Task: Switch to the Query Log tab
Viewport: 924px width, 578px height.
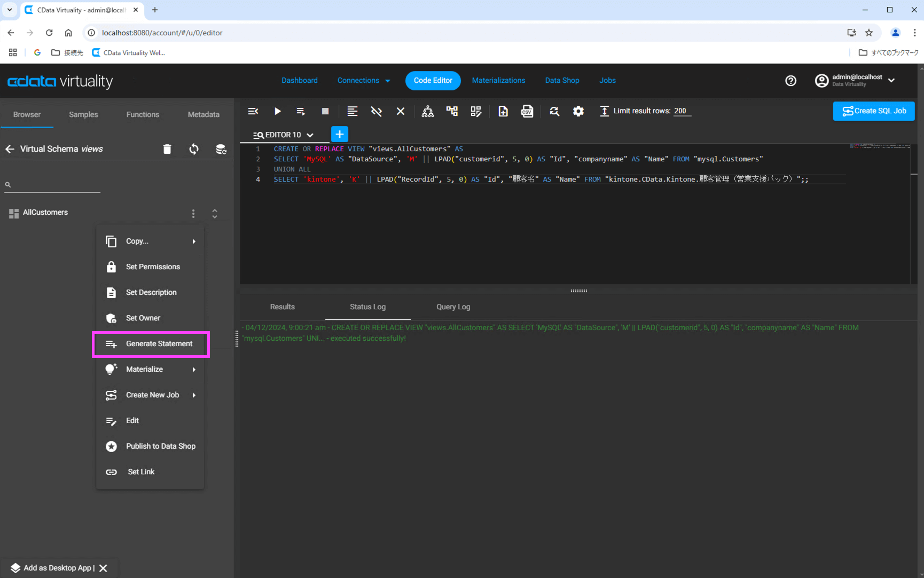Action: (453, 307)
